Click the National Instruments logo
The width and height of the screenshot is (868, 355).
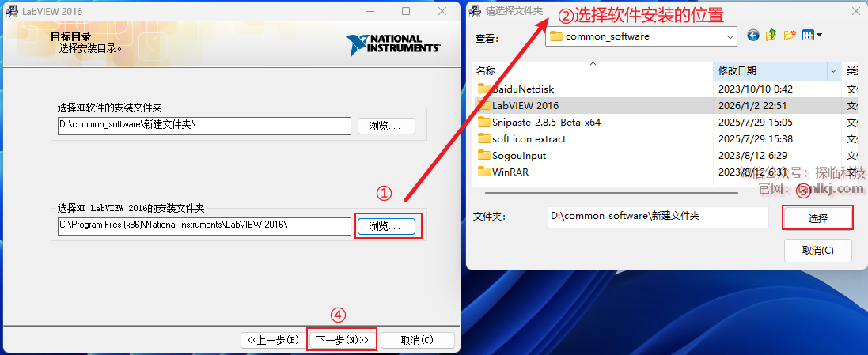393,45
